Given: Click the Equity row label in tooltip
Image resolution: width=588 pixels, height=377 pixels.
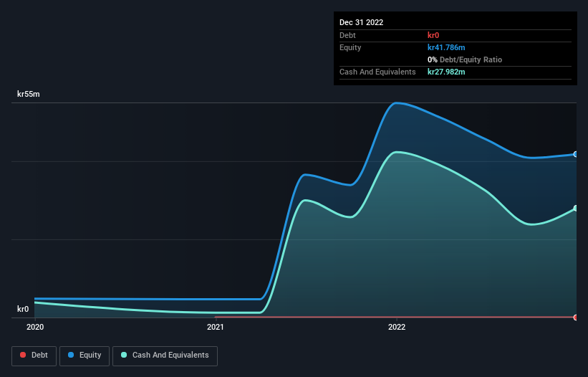Looking at the screenshot, I should 350,47.
